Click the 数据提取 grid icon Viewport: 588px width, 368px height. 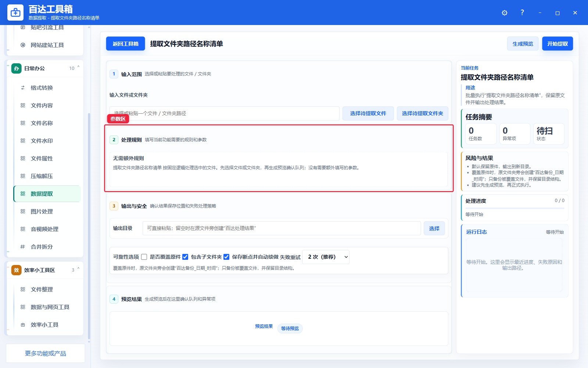[23, 194]
